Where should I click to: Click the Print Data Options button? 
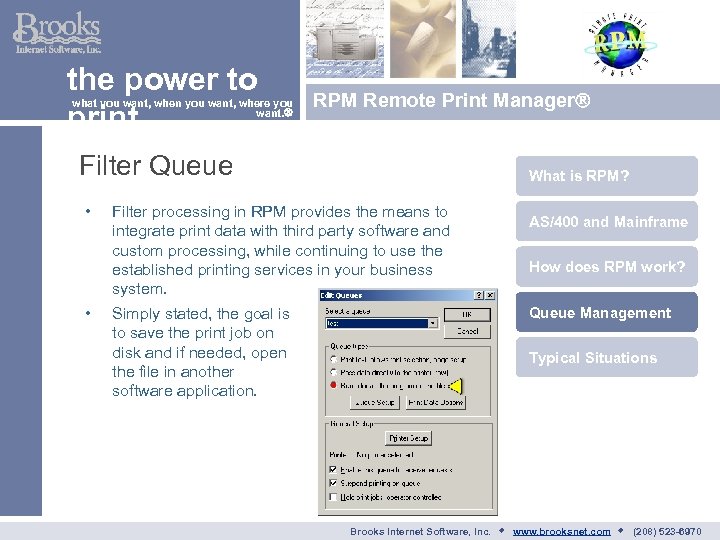click(x=435, y=402)
